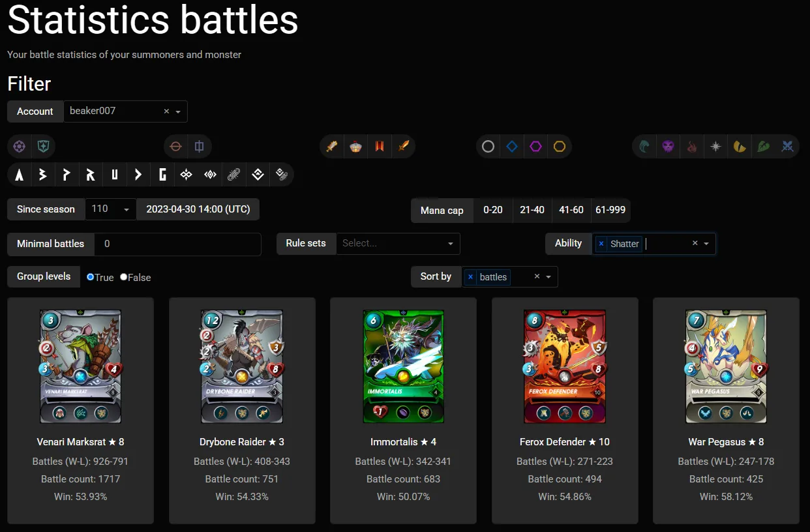This screenshot has width=810, height=532.
Task: Select the Untamed edition U rune icon
Action: point(115,175)
